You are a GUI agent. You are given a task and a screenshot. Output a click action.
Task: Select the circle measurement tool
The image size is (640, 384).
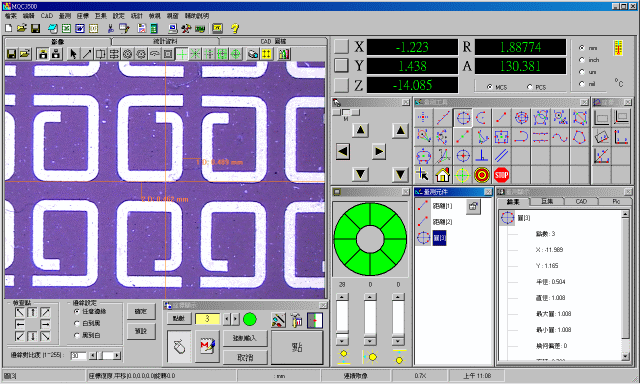[x=463, y=118]
